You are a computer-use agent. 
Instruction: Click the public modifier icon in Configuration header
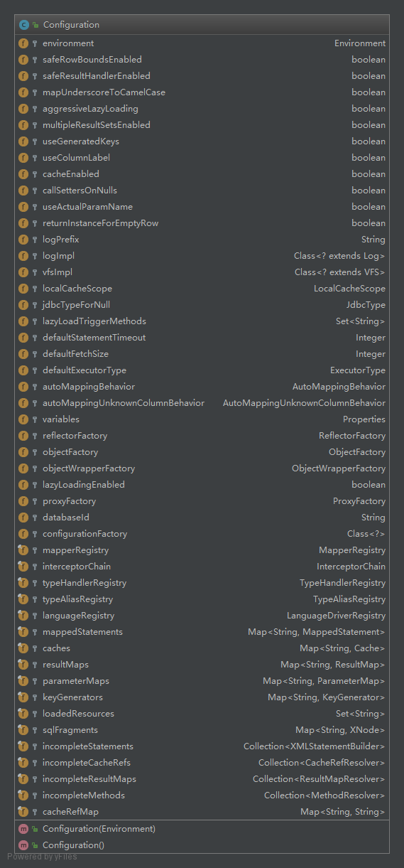35,25
